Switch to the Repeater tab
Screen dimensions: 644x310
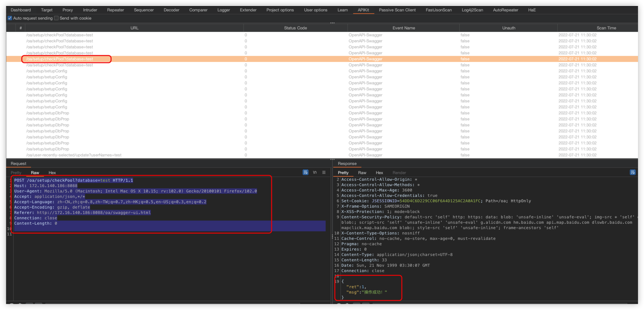pyautogui.click(x=115, y=10)
